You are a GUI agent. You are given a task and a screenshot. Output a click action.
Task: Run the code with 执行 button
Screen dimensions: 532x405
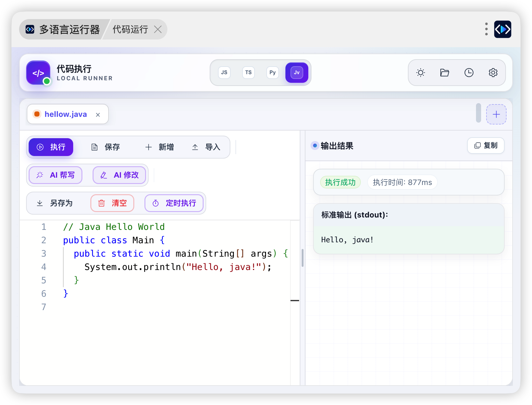pos(51,147)
